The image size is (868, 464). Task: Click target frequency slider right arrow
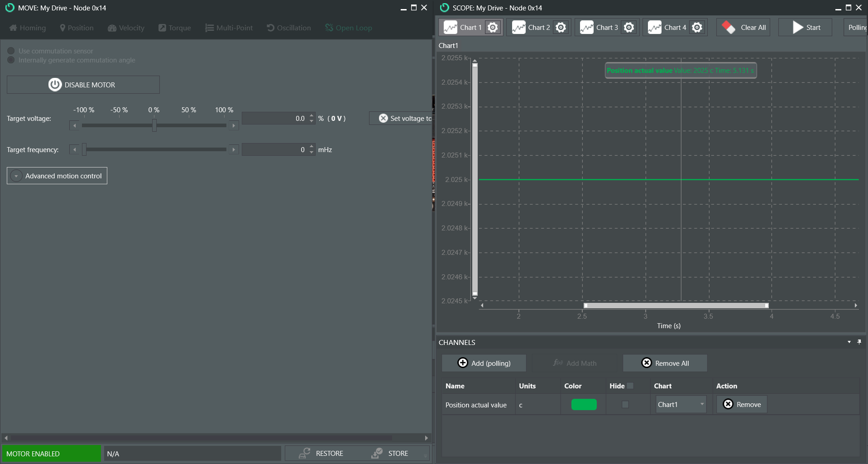(x=234, y=149)
